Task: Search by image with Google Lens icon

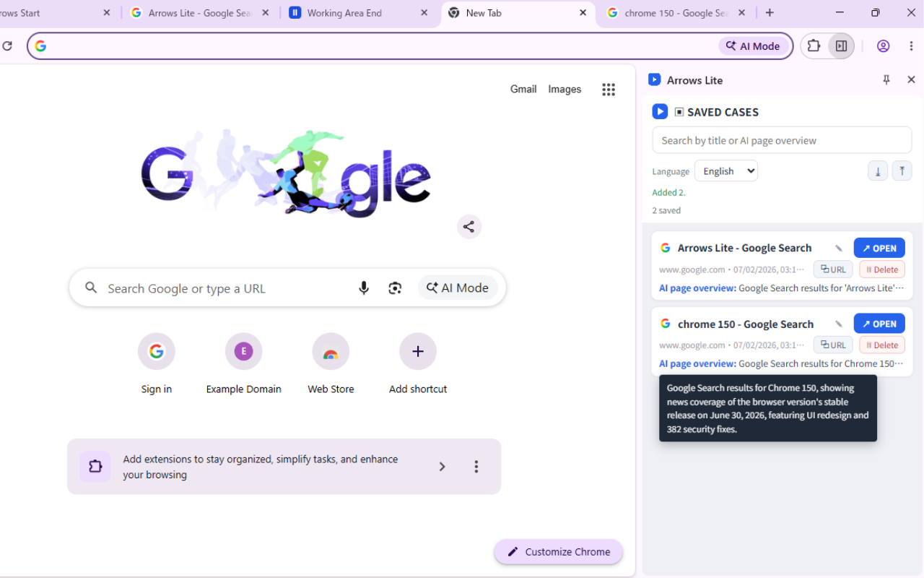Action: coord(395,288)
